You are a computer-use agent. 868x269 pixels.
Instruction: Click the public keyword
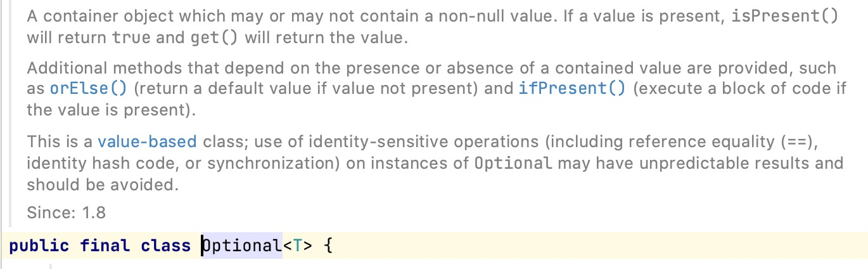coord(39,246)
